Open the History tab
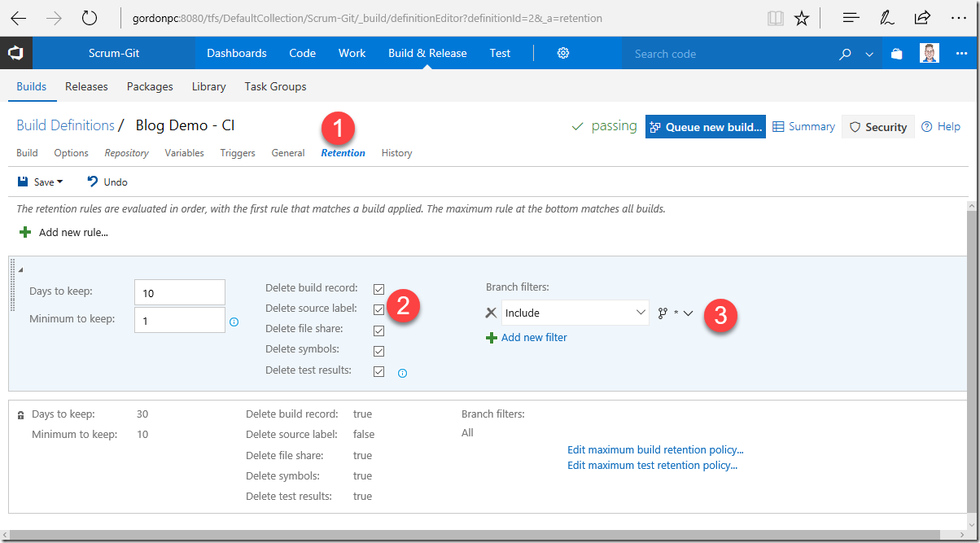 pos(396,153)
